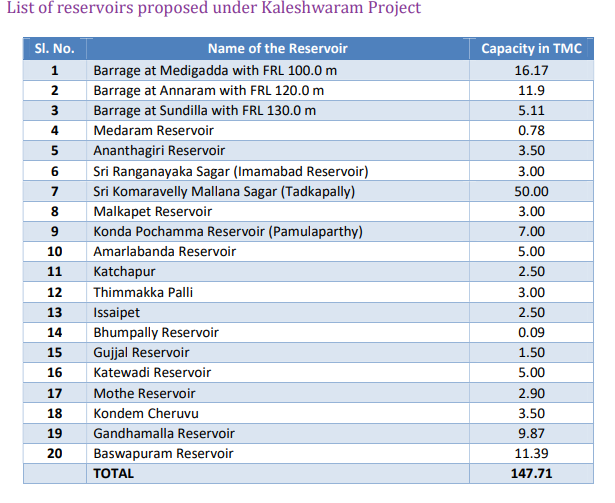
Task: Select the total capacity value 147.71
Action: pyautogui.click(x=530, y=473)
